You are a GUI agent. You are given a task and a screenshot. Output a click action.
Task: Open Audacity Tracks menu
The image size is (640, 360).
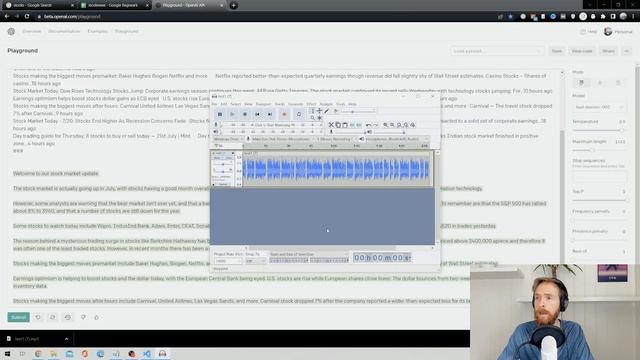coord(280,104)
